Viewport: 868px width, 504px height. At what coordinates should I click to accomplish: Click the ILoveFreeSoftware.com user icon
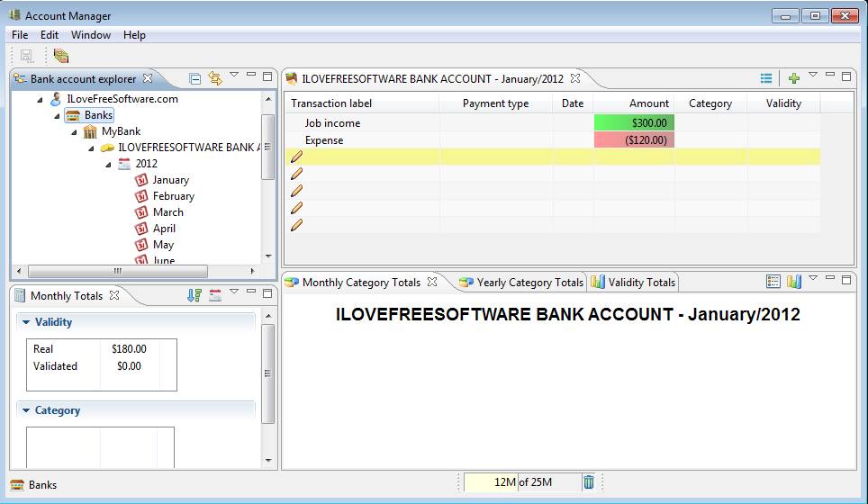click(55, 99)
